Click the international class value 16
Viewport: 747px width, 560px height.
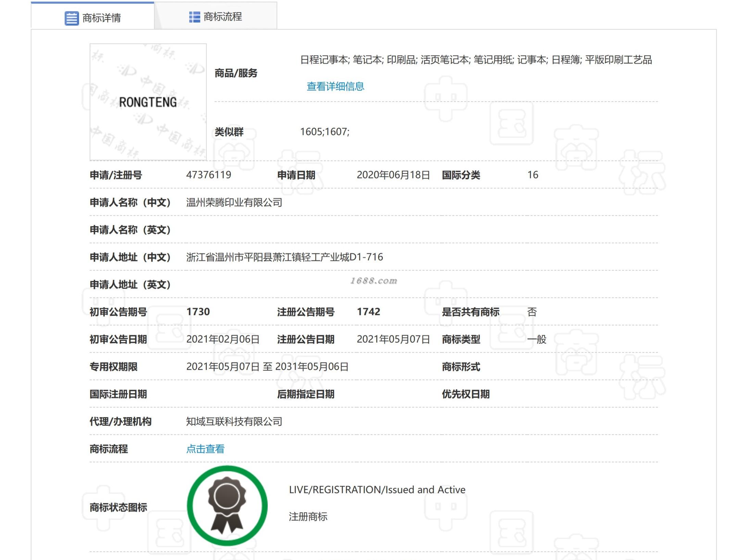click(533, 175)
